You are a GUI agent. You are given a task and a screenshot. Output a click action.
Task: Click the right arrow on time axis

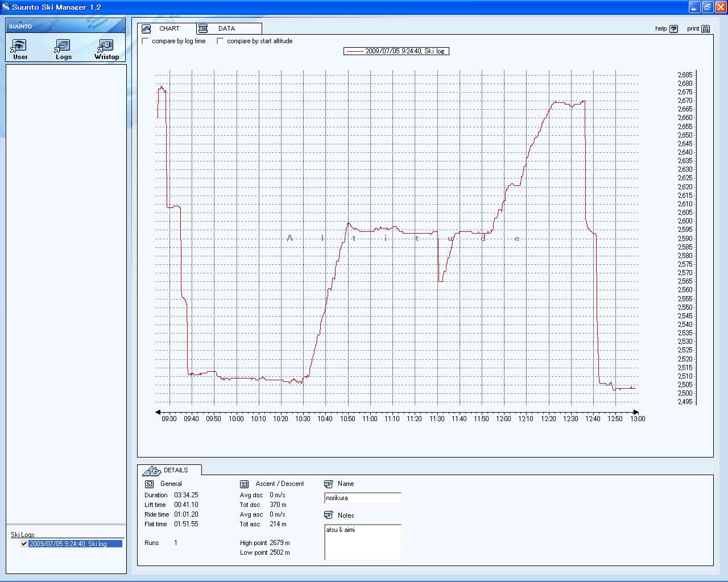coord(636,412)
